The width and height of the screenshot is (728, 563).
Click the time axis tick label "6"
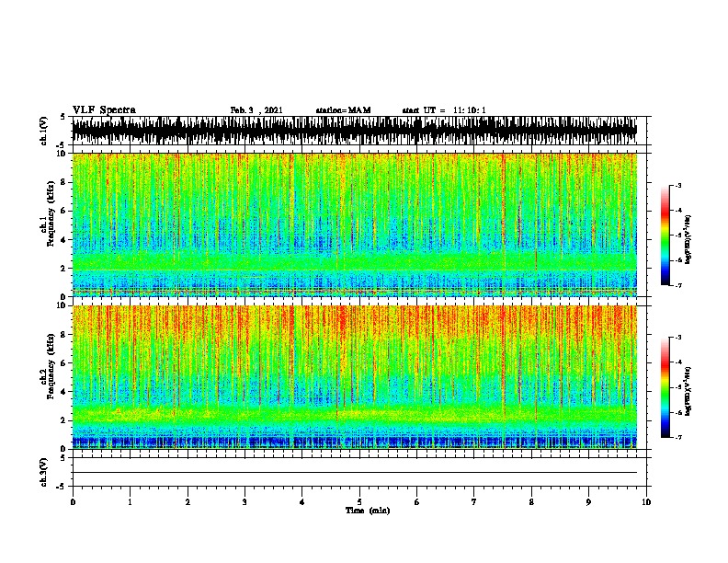pos(417,502)
